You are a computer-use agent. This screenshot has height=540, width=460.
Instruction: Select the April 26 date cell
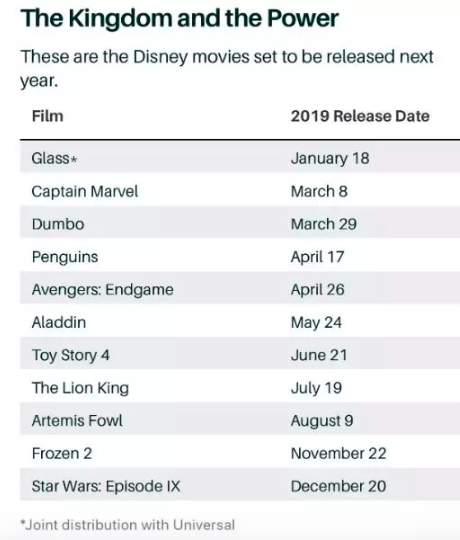(317, 290)
